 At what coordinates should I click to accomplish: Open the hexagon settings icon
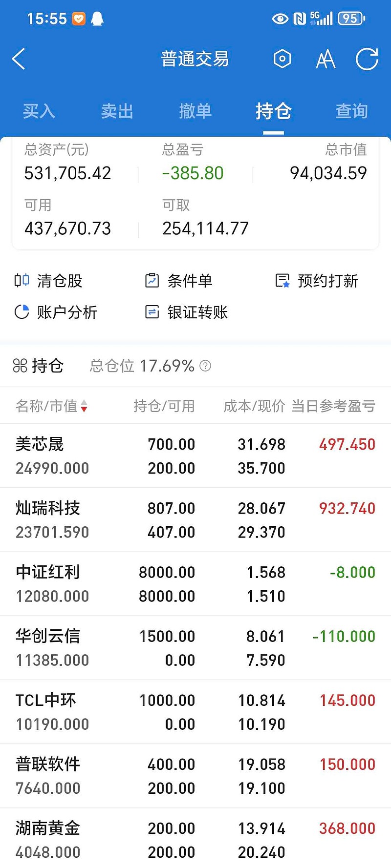pos(282,59)
